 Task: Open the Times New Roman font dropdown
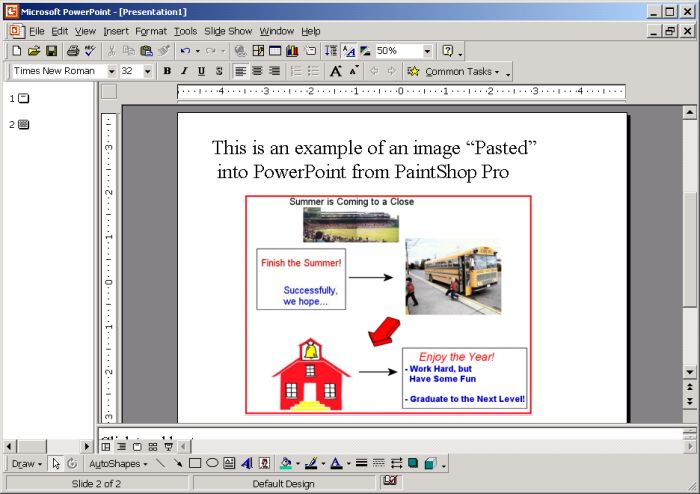tap(112, 71)
